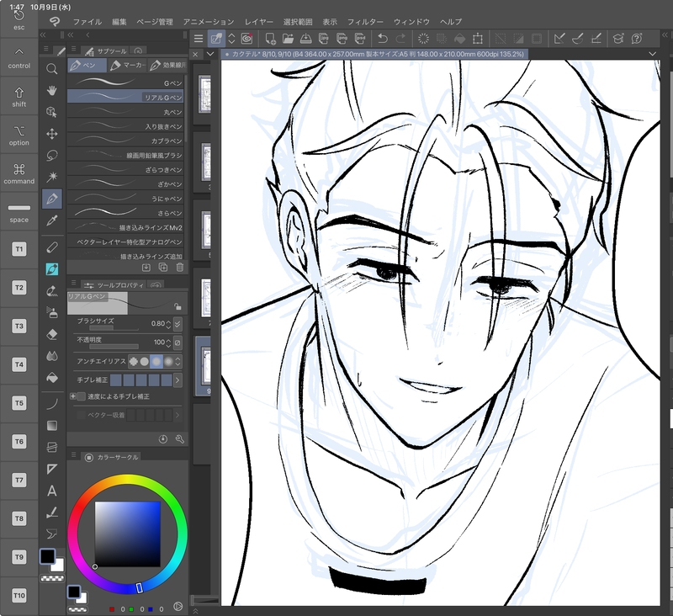
Task: Click the esc key button
Action: [x=19, y=19]
